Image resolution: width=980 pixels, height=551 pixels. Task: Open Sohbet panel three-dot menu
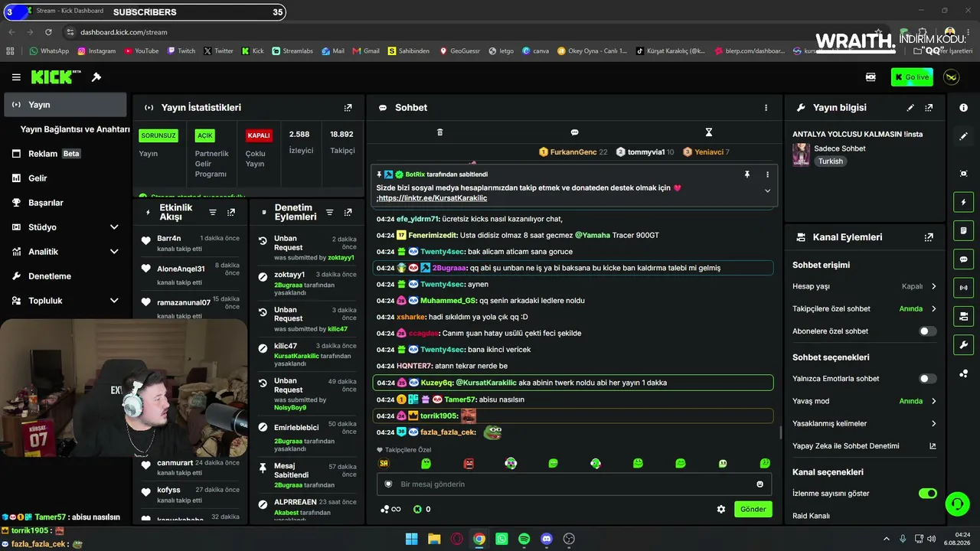click(x=766, y=108)
